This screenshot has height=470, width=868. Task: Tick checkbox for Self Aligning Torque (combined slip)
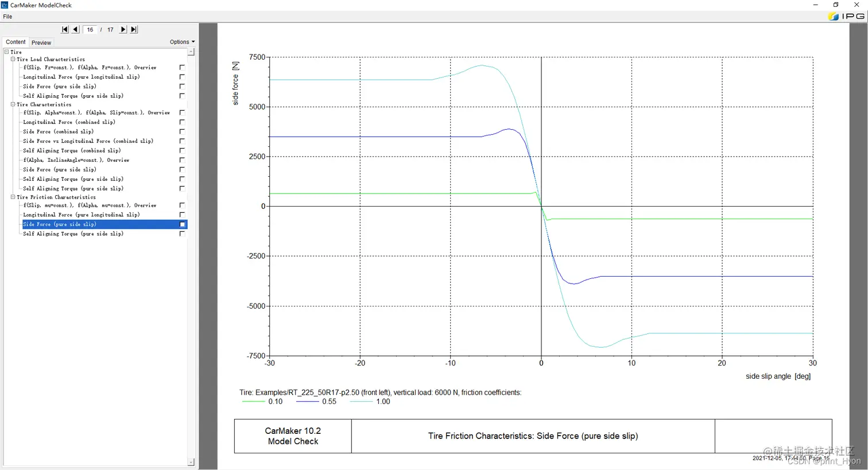tap(182, 150)
